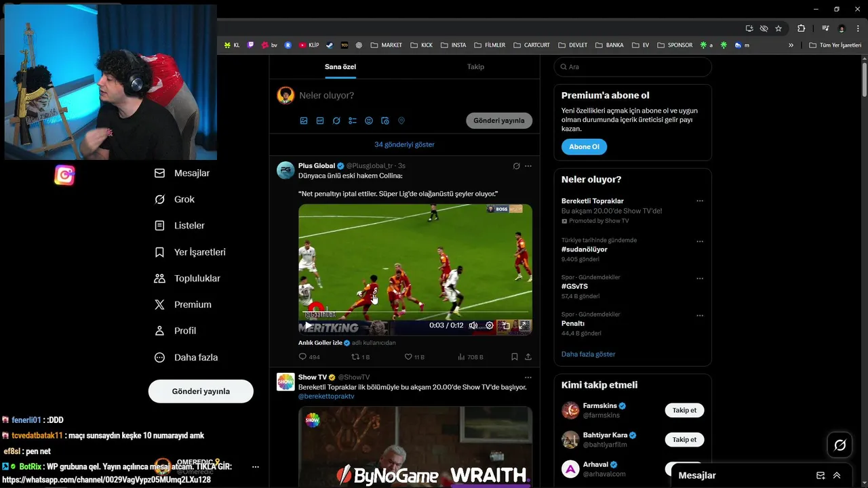Screen dimensions: 868x488
Task: Reply to the Plus Global post (494)
Action: [x=309, y=357]
